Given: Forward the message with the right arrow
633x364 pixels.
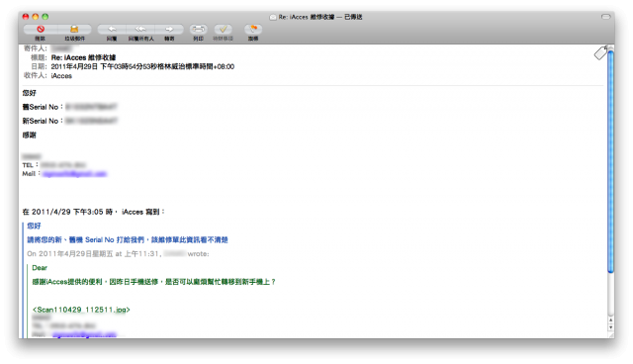Looking at the screenshot, I should (169, 29).
